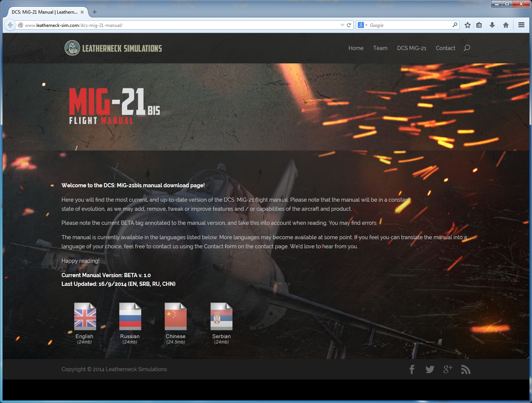Bookmark this page with star icon
Viewport: 532px width, 403px height.
468,25
